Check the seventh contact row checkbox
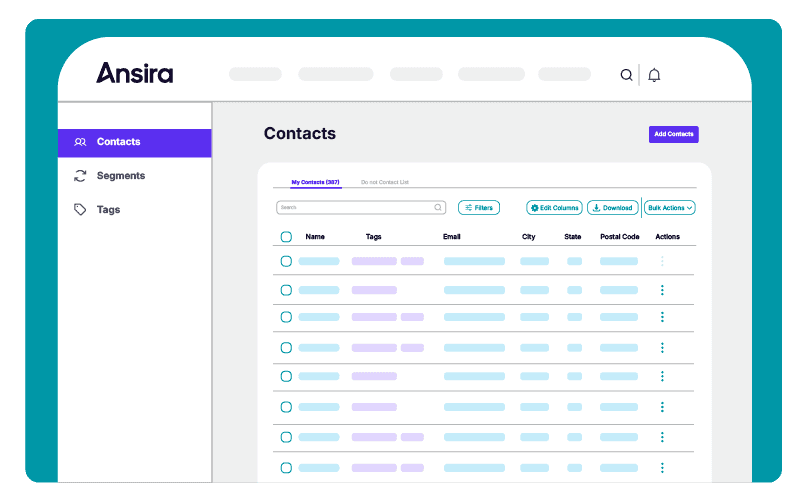This screenshot has height=502, width=801. click(286, 437)
